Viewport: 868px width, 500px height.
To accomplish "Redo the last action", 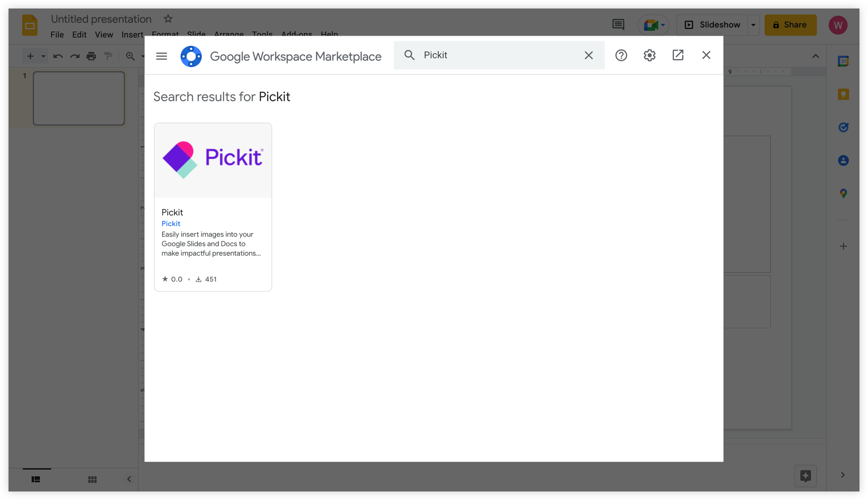I will (74, 56).
